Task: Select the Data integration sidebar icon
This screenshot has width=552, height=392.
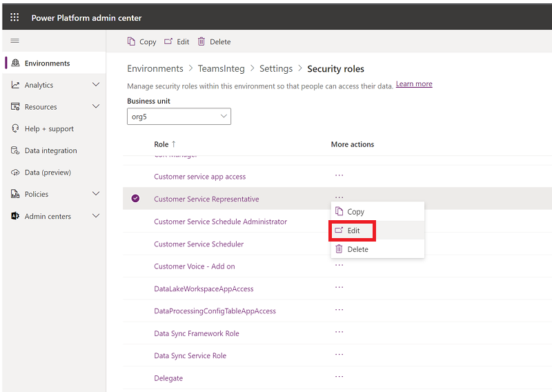Action: [x=16, y=150]
